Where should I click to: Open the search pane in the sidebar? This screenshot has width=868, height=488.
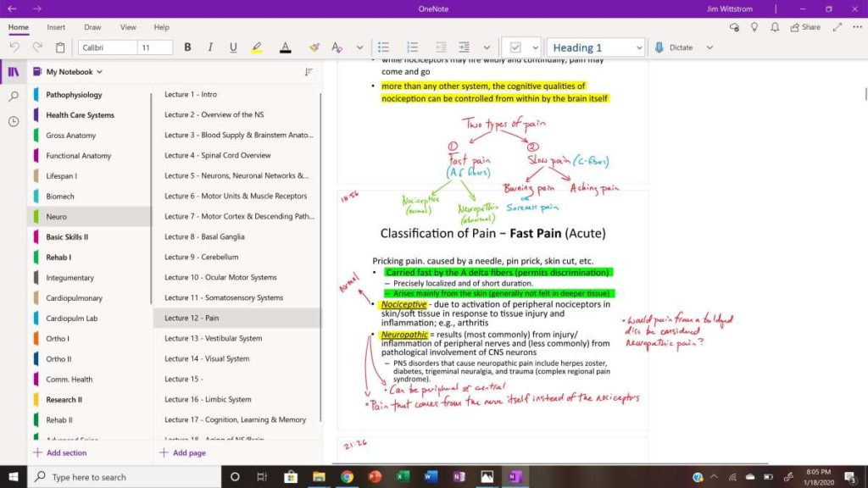(x=14, y=97)
